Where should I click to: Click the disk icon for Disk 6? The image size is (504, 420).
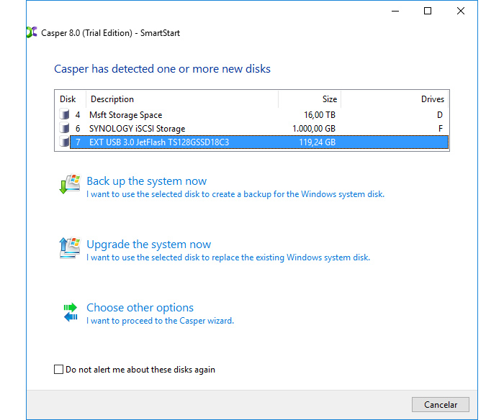[x=66, y=129]
